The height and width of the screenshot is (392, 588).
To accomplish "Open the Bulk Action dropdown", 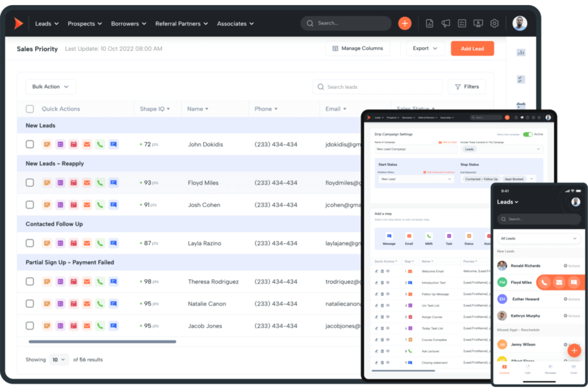I will pos(50,87).
